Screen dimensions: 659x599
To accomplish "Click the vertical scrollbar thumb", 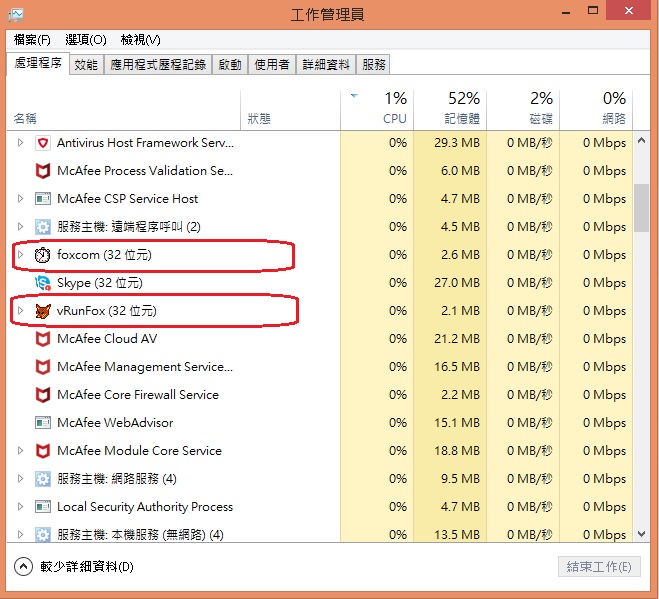I will pyautogui.click(x=641, y=208).
